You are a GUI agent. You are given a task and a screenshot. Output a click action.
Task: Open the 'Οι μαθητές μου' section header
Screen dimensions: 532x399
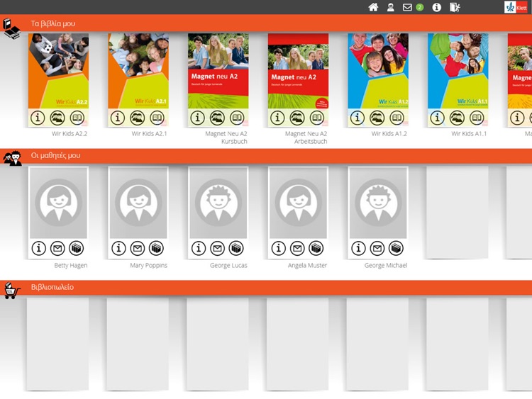[266, 156]
